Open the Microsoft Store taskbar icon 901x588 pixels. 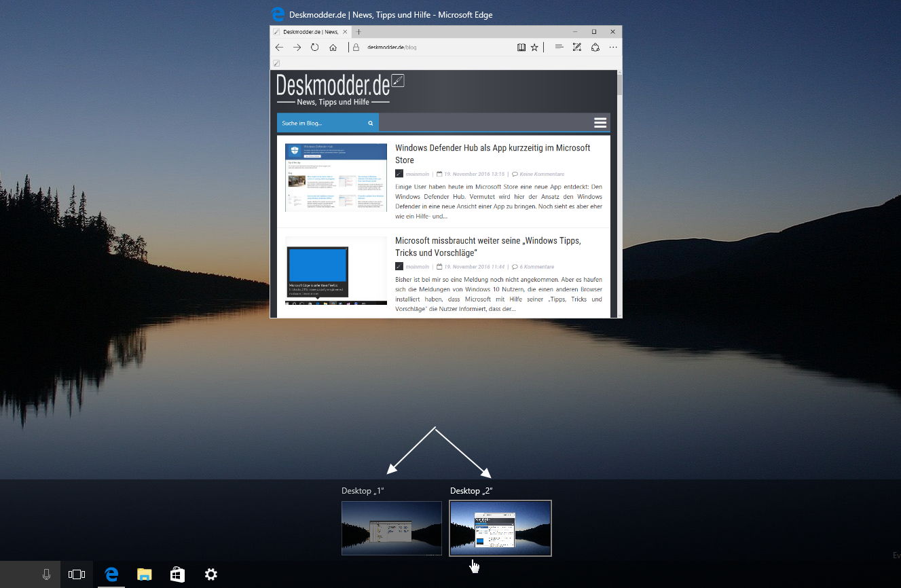tap(177, 574)
